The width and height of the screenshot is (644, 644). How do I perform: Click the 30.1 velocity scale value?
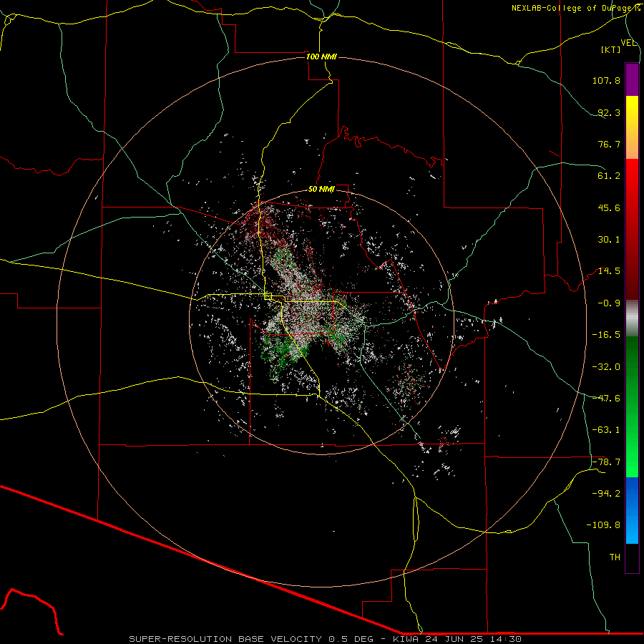[x=609, y=240]
